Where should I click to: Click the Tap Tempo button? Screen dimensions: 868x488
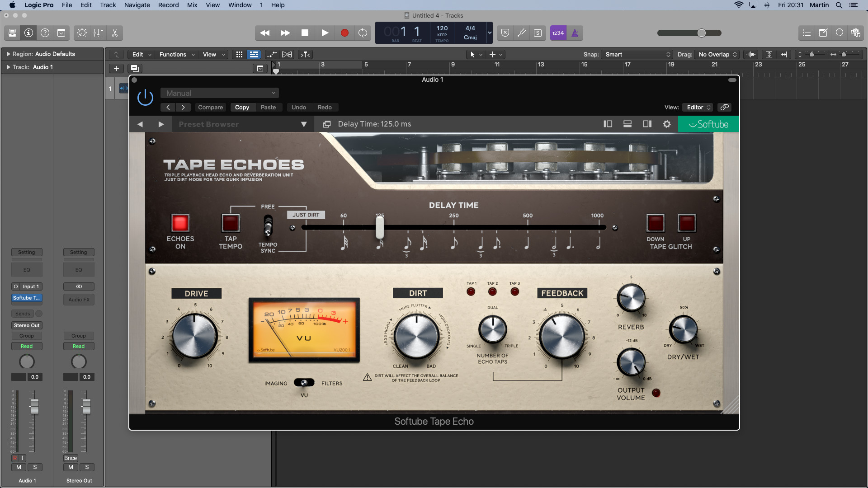click(x=231, y=223)
